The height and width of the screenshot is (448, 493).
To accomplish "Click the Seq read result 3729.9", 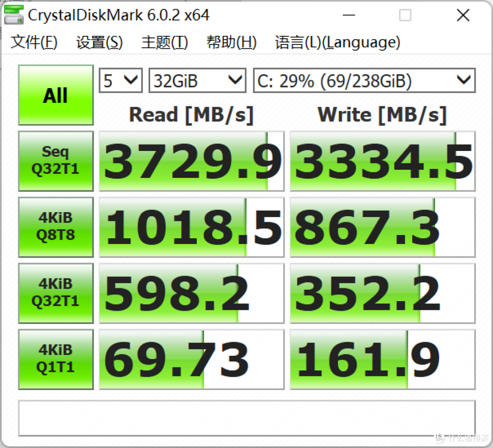I will point(192,161).
